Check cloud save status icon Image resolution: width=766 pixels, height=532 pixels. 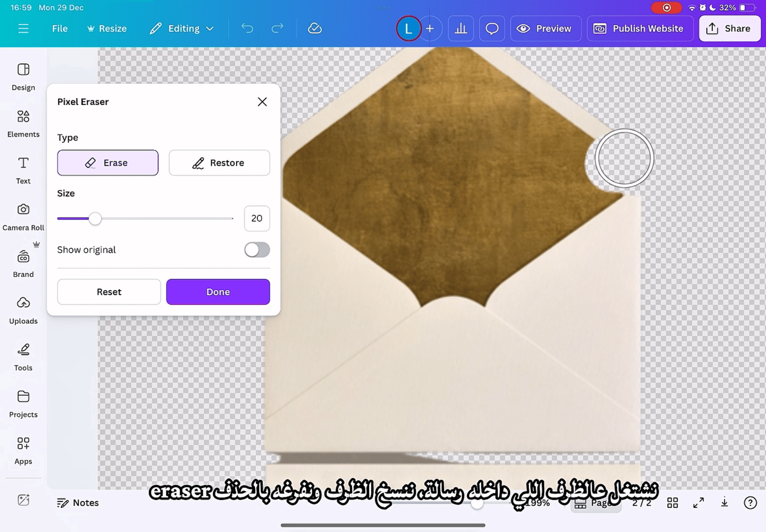[315, 29]
